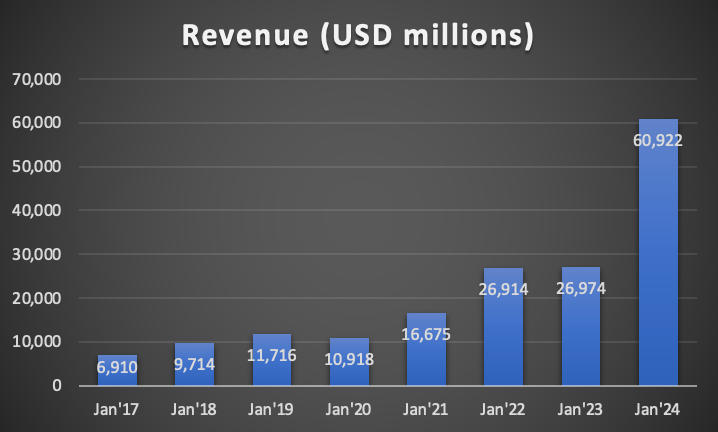Select the Jan'20 category label

(x=349, y=408)
